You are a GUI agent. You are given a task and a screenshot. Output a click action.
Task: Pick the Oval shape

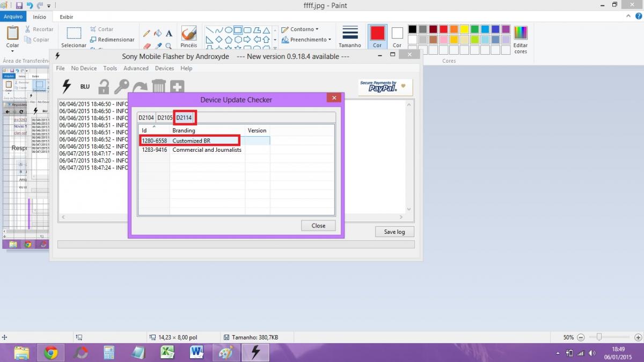(x=229, y=30)
